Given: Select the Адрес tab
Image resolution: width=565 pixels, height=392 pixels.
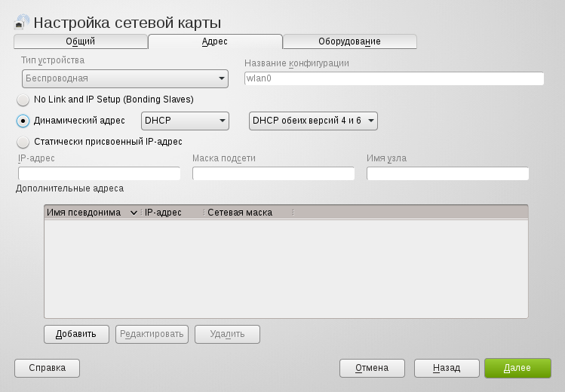Looking at the screenshot, I should [215, 41].
